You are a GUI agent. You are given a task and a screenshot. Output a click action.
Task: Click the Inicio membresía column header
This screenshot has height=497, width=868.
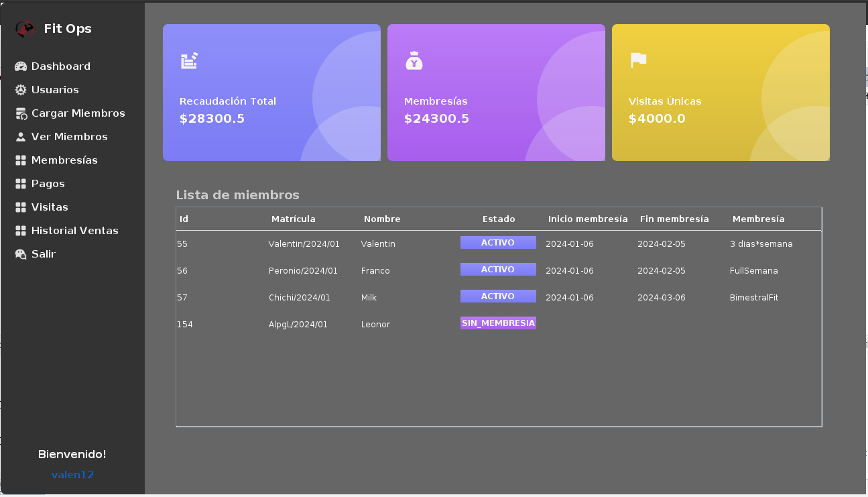coord(588,219)
